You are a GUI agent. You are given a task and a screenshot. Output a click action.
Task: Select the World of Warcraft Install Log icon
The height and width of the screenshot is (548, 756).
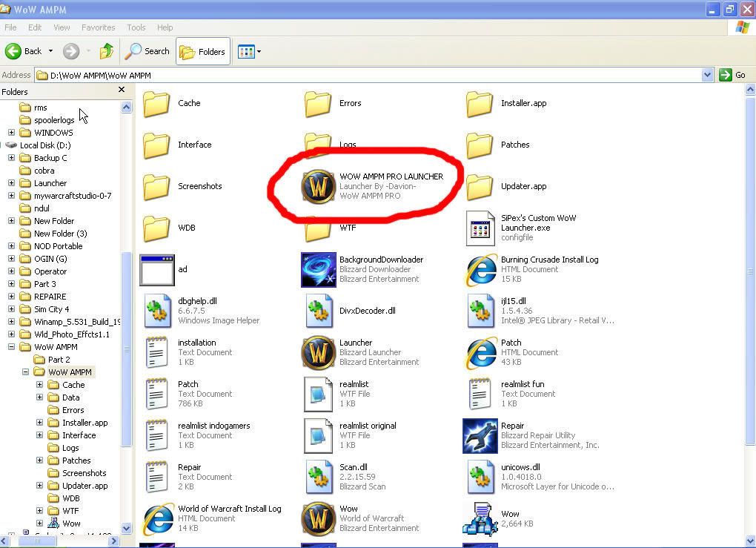tap(158, 518)
